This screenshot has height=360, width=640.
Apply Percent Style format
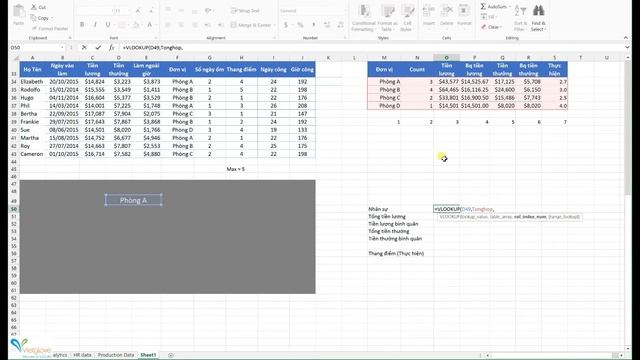[300, 25]
